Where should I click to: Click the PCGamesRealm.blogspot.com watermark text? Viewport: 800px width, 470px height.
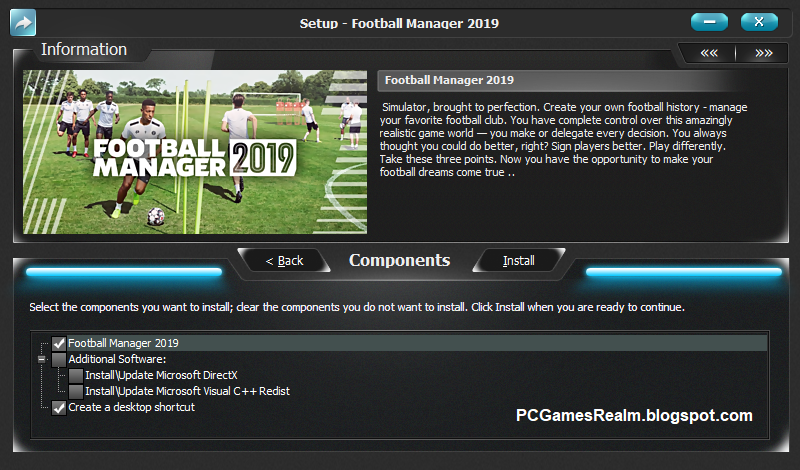coord(634,415)
